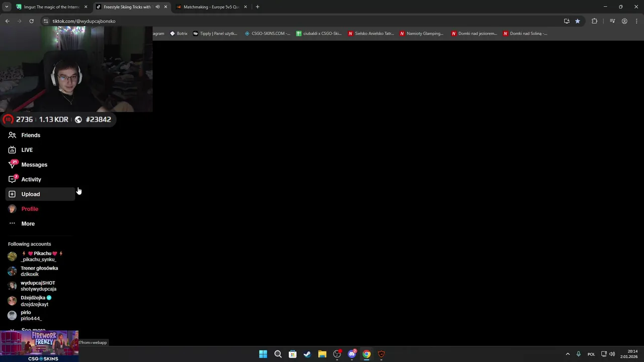The width and height of the screenshot is (644, 362).
Task: Open the Activity notifications icon
Action: coord(12,179)
